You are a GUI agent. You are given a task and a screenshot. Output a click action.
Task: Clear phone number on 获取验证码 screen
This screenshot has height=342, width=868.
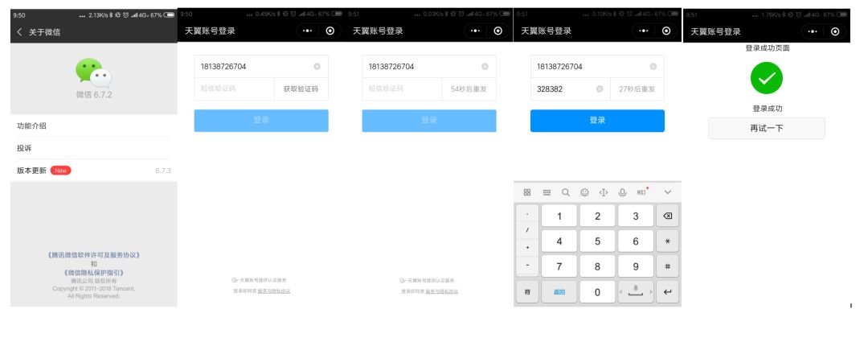pyautogui.click(x=317, y=67)
